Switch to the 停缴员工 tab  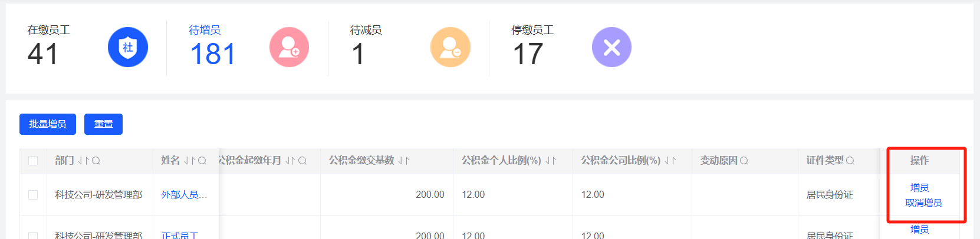click(532, 30)
